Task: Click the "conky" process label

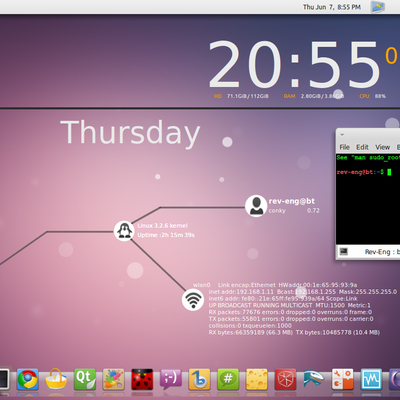Action: click(x=277, y=211)
